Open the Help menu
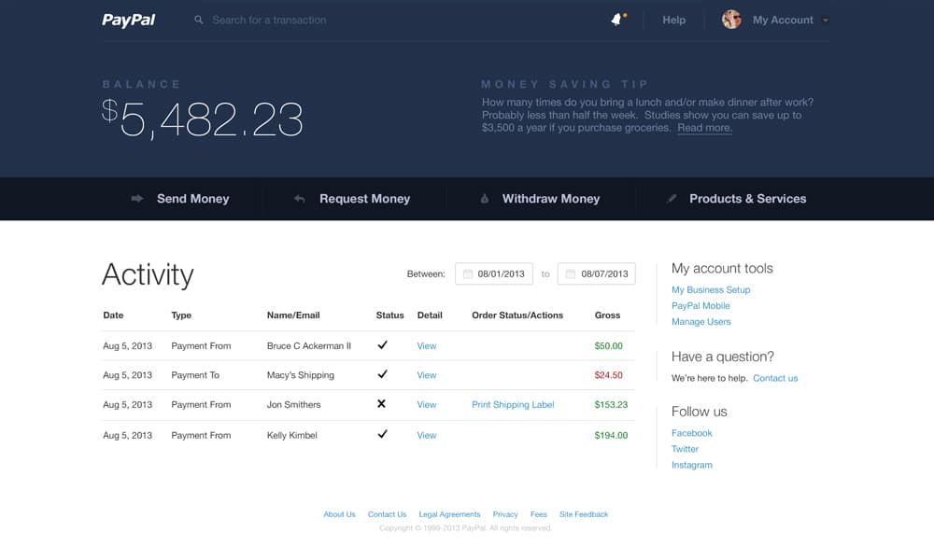 [674, 20]
